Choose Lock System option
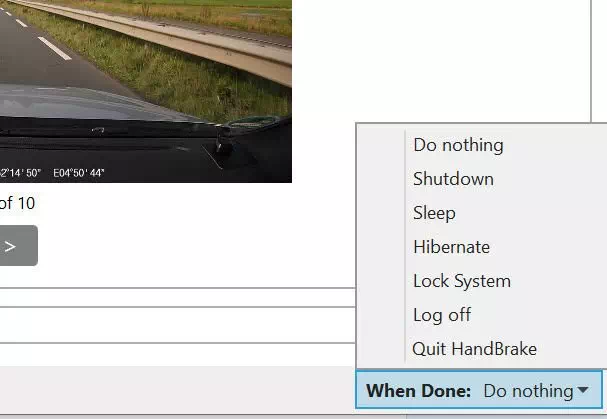Screen dimensions: 607x419 pos(482,281)
